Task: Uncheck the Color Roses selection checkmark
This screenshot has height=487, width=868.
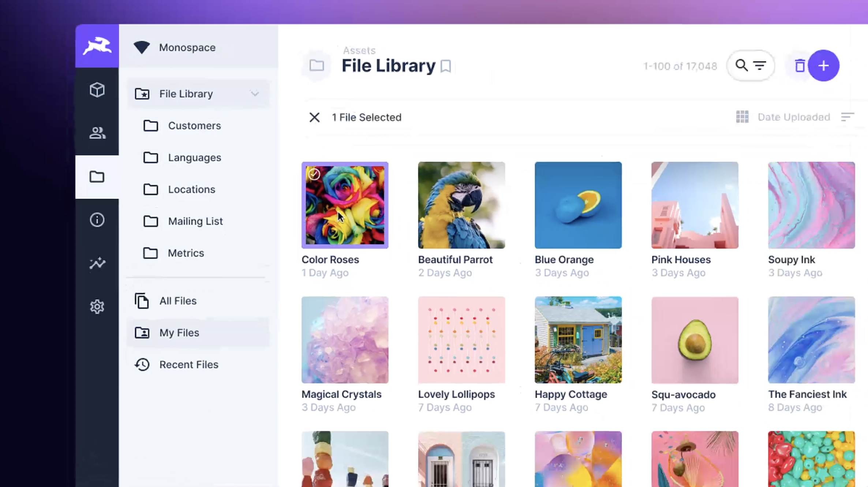Action: click(x=314, y=174)
